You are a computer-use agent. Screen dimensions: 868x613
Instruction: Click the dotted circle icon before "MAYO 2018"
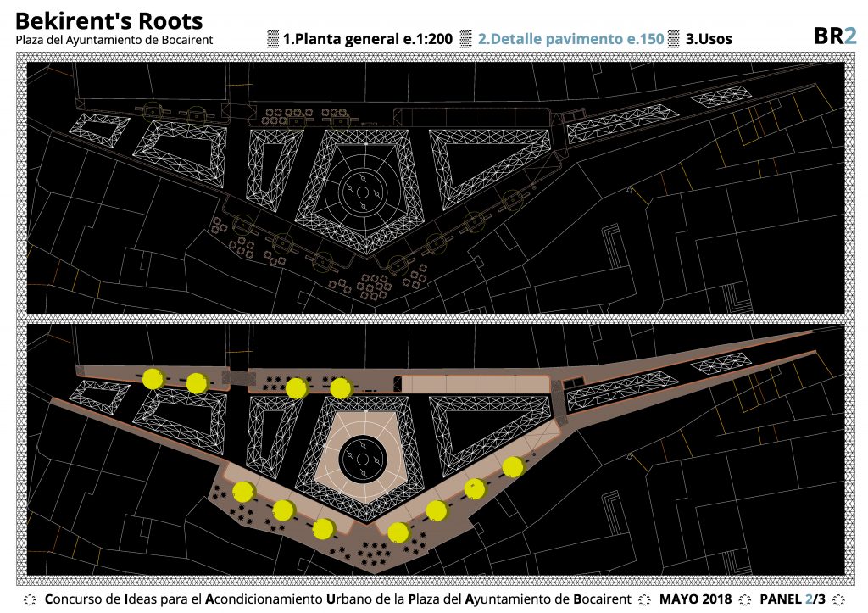coord(645,599)
